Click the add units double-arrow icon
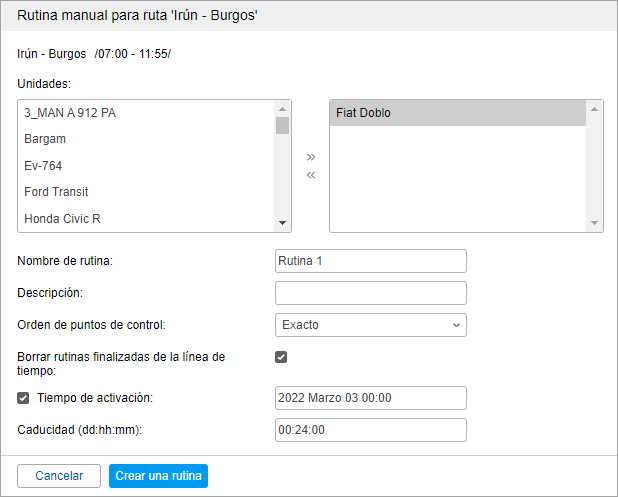 coord(310,157)
